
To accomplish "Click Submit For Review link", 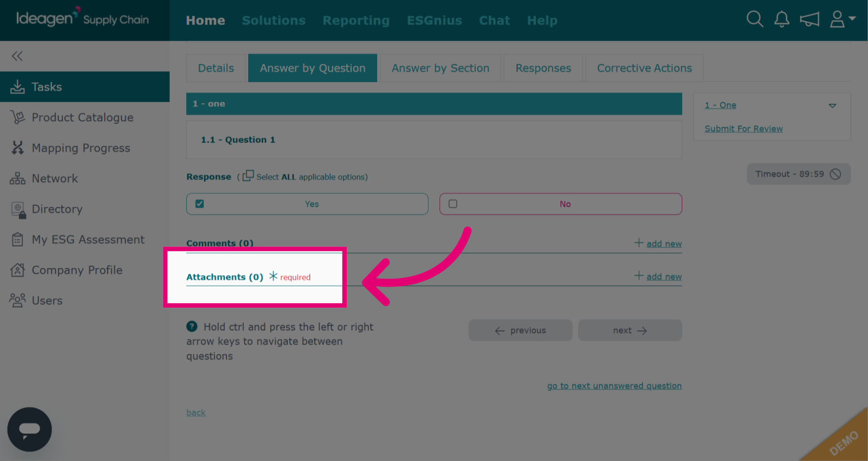I will pyautogui.click(x=743, y=128).
